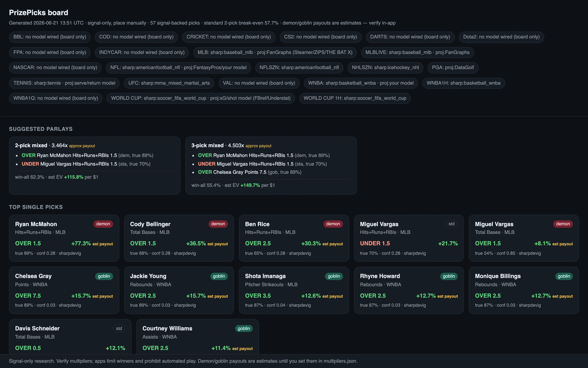Open the Davis Schneider Total Bases card
The width and height of the screenshot is (588, 368).
pyautogui.click(x=70, y=337)
